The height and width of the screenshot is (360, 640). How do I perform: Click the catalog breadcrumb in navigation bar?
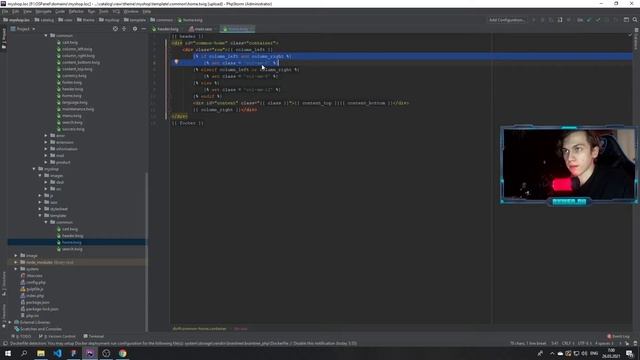point(44,20)
